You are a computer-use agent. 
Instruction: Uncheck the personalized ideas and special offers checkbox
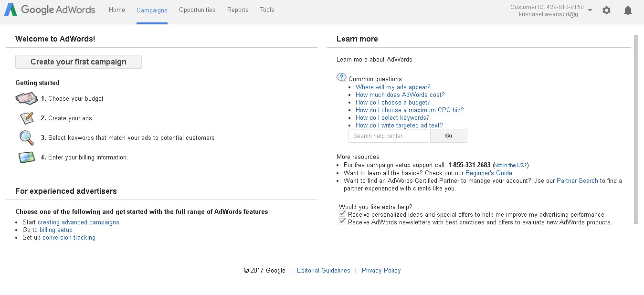[342, 214]
